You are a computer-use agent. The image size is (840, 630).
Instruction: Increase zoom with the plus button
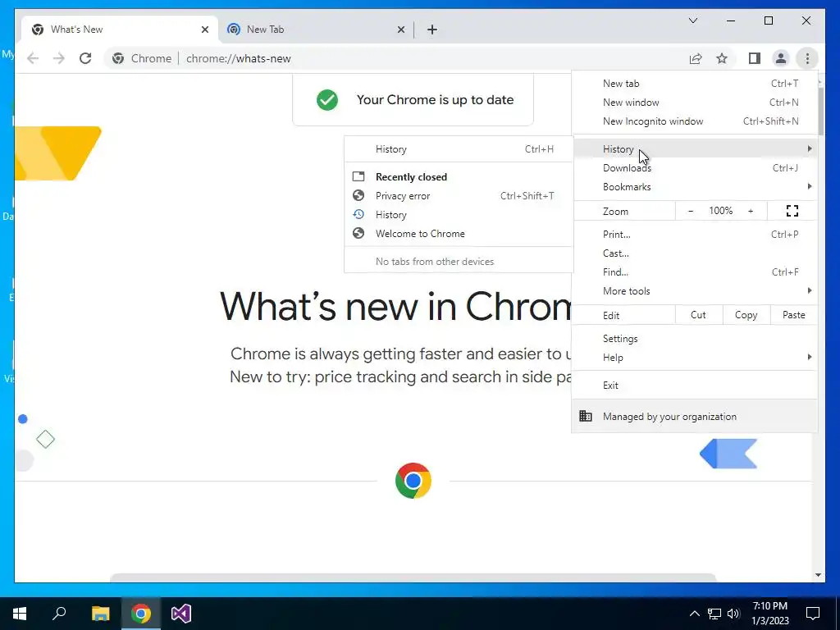pos(751,211)
